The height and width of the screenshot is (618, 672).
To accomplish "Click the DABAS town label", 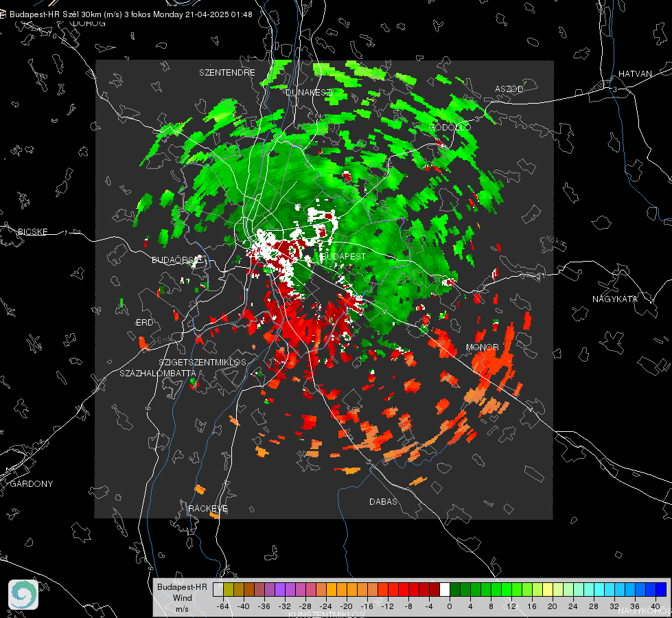I will pyautogui.click(x=383, y=501).
